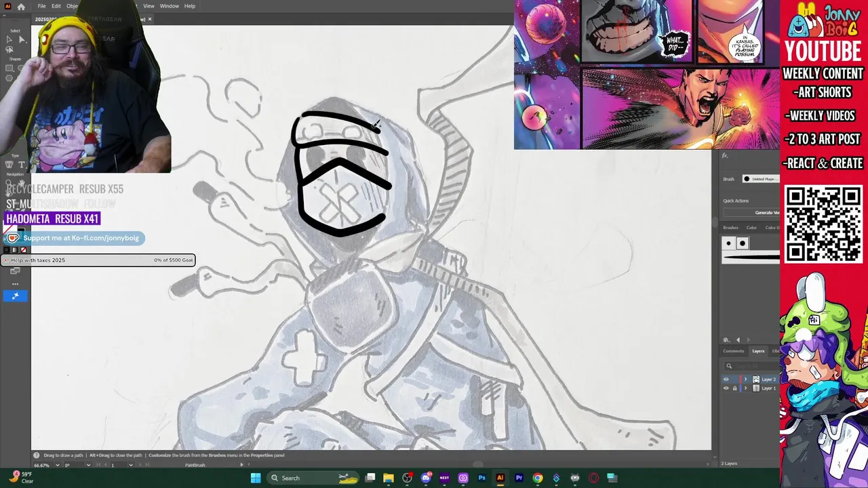Choose the Lasso tool below the selection arrows
The width and height of the screenshot is (868, 488).
[9, 49]
